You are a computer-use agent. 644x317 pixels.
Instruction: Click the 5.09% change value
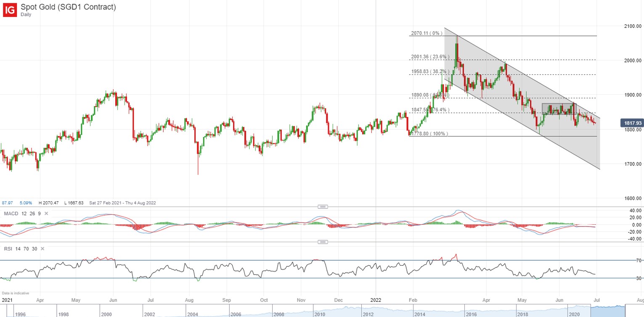click(26, 203)
